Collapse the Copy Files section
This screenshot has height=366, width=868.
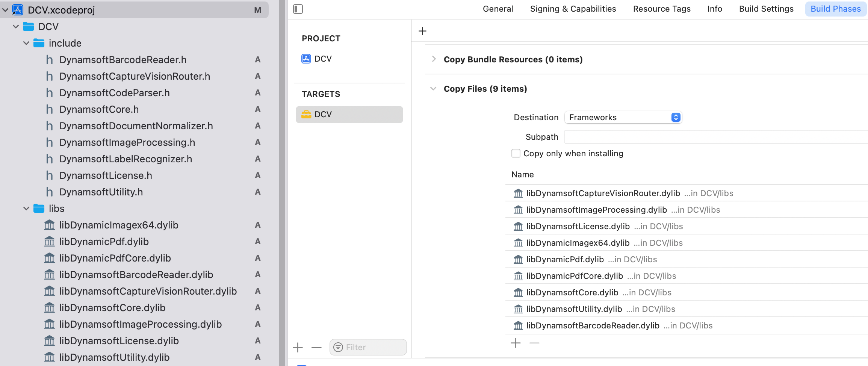point(433,89)
